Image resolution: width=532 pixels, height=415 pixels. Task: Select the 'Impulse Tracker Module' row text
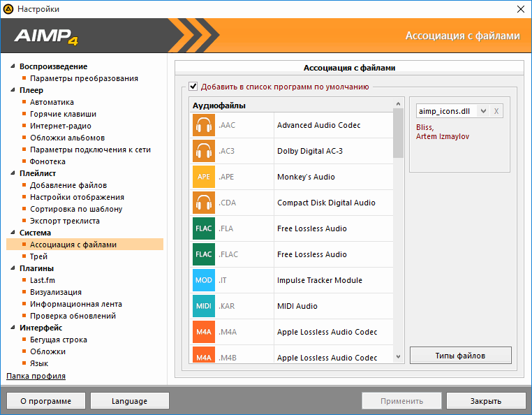click(x=320, y=280)
